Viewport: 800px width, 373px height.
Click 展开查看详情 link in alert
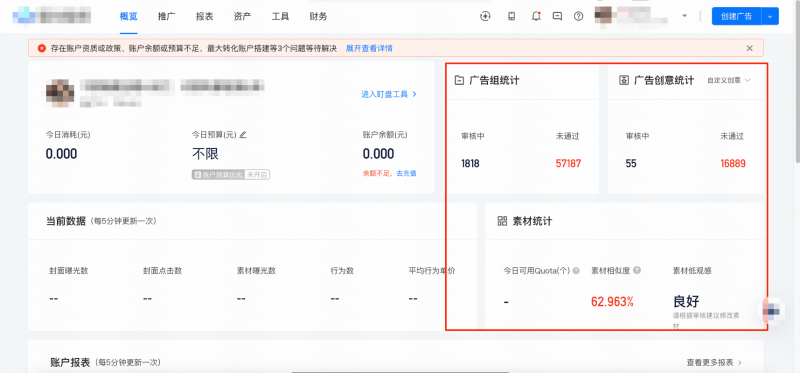point(369,48)
